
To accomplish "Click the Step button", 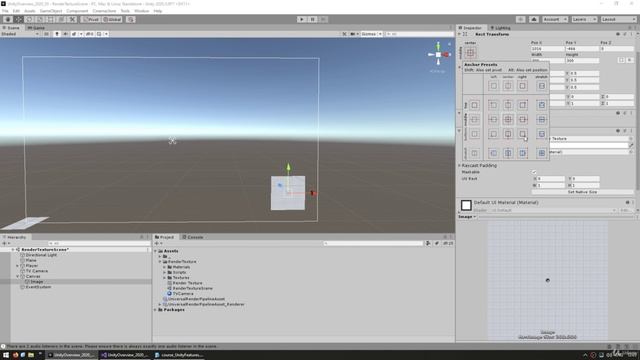I will point(323,19).
